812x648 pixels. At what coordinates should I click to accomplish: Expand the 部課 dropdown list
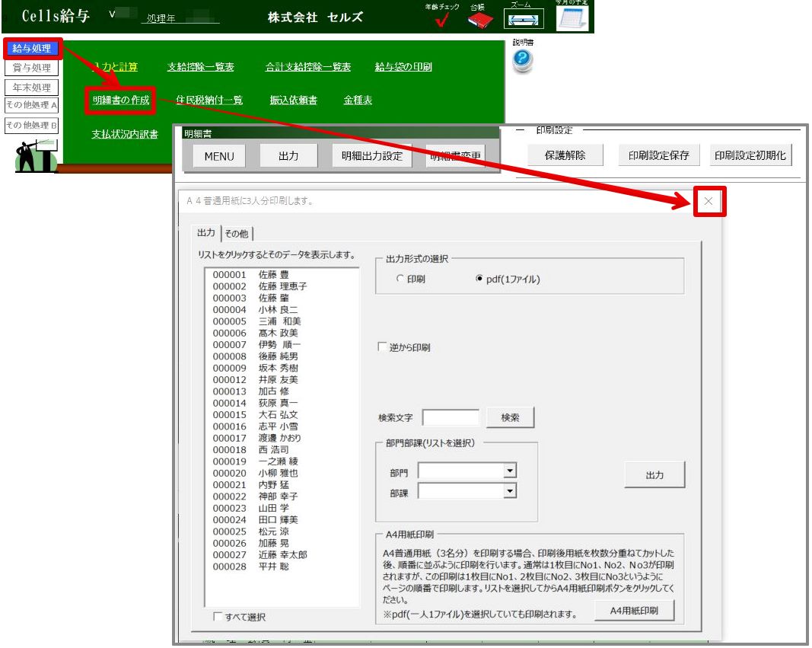[510, 492]
